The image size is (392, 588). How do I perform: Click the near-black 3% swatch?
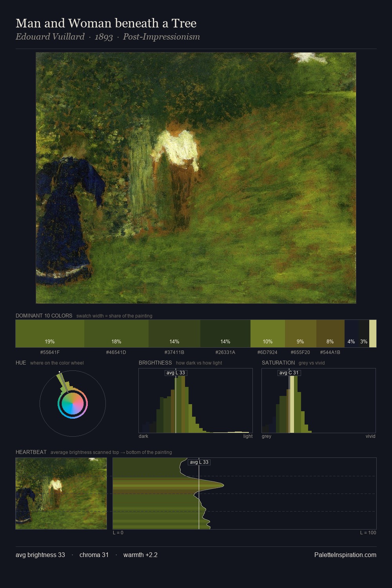pos(364,334)
